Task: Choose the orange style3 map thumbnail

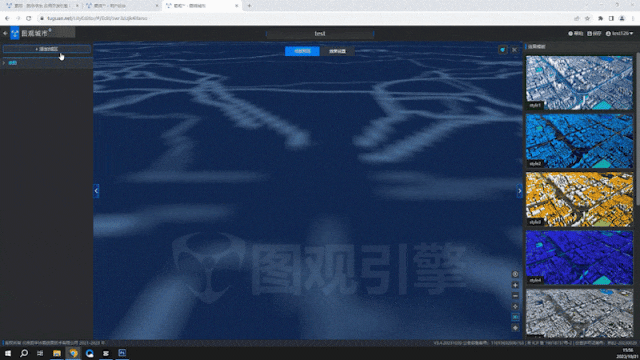Action: coord(579,199)
